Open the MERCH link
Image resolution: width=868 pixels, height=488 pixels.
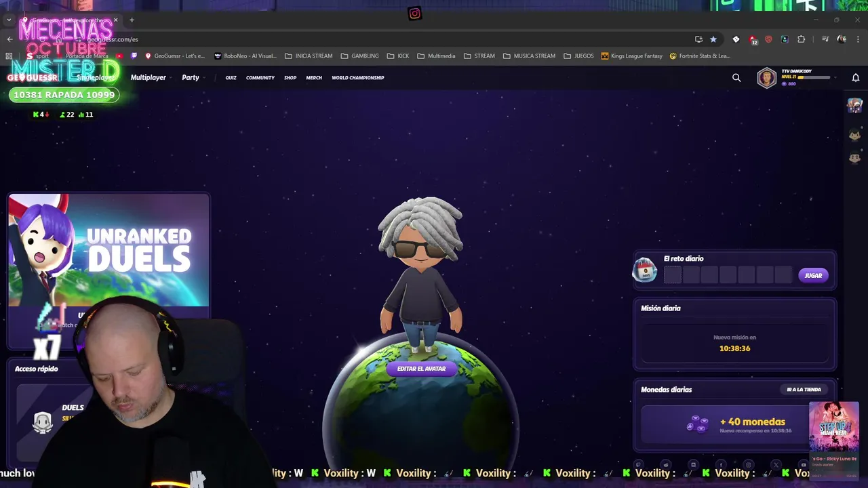point(314,77)
